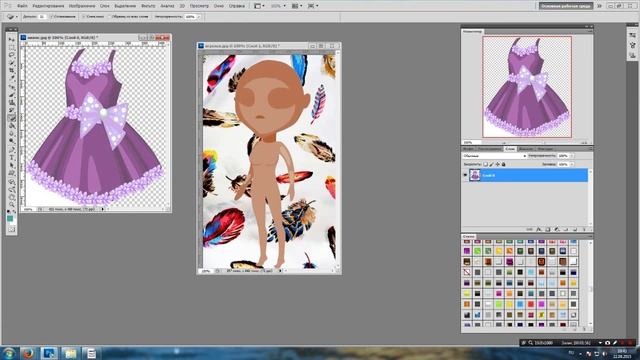Select the Crop tool

point(11,71)
